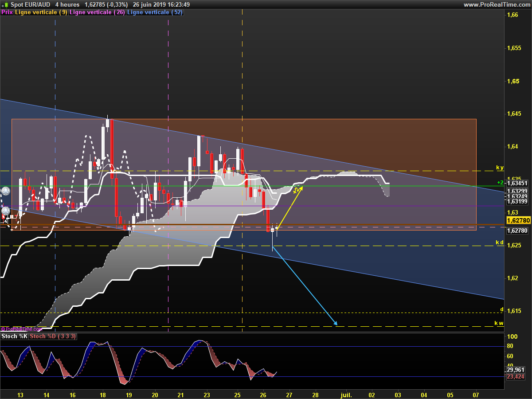Image resolution: width=532 pixels, height=399 pixels.
Task: Click the k d level label
Action: [x=500, y=243]
